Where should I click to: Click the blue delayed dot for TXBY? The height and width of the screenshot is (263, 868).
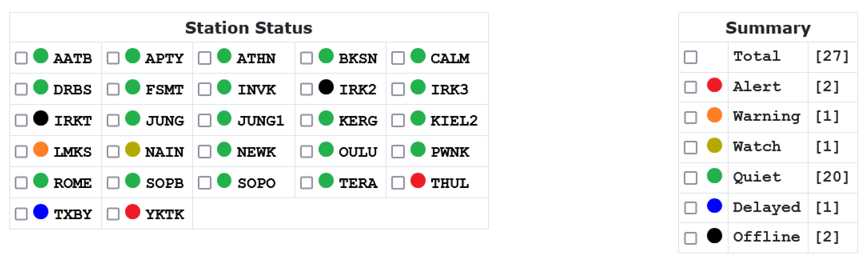tap(41, 212)
